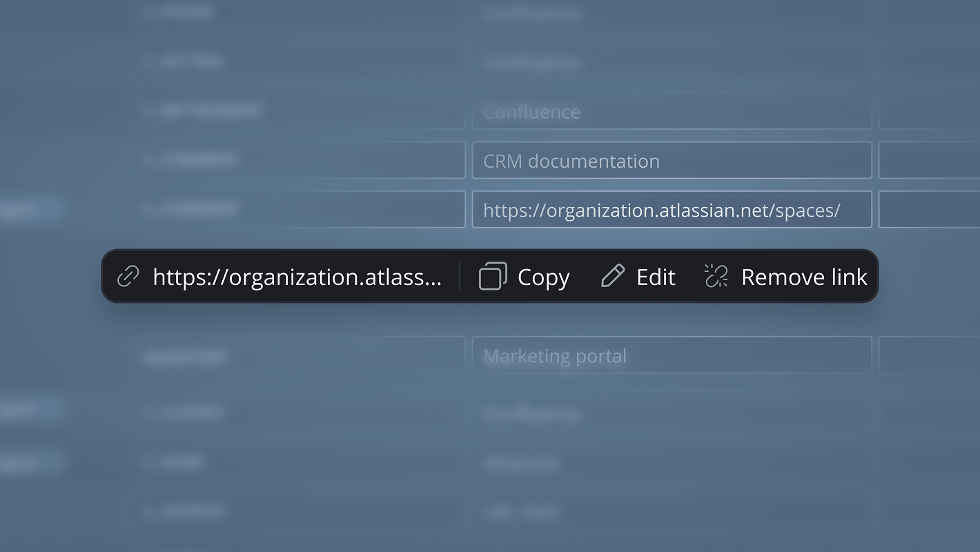Click the chain link icon in popup toolbar
Image resolution: width=980 pixels, height=552 pixels.
click(128, 277)
